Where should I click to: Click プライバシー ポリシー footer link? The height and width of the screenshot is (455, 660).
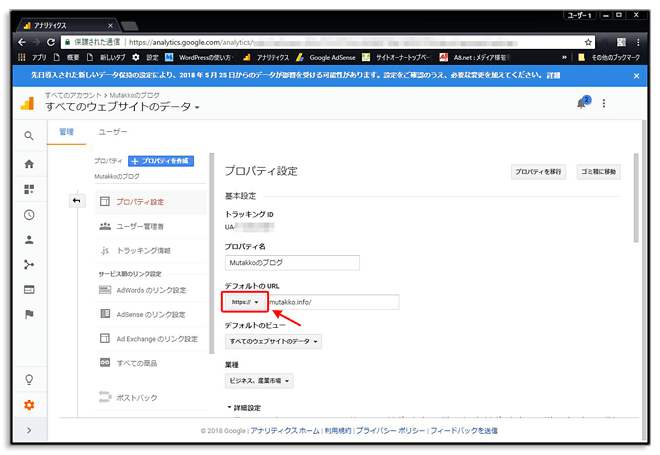pyautogui.click(x=391, y=431)
